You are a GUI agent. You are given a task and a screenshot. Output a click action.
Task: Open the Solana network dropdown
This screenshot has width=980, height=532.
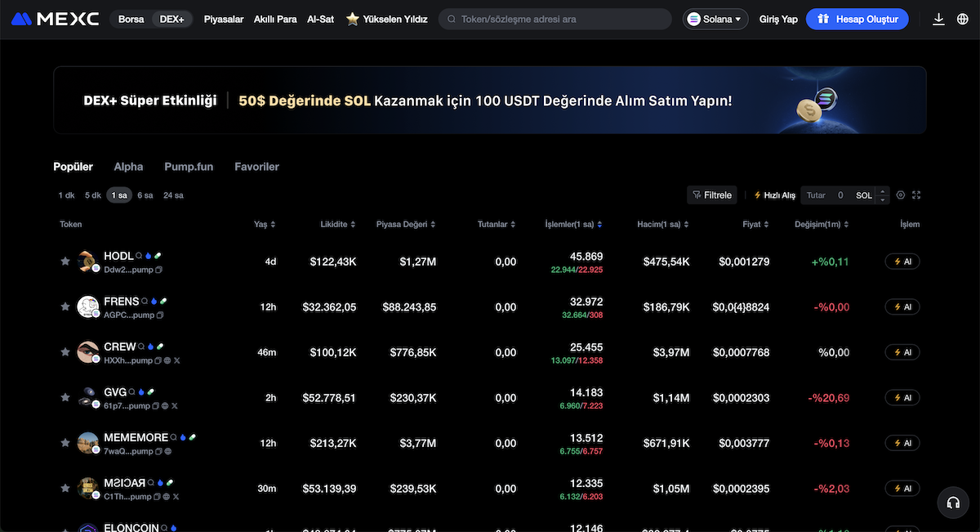pyautogui.click(x=715, y=19)
